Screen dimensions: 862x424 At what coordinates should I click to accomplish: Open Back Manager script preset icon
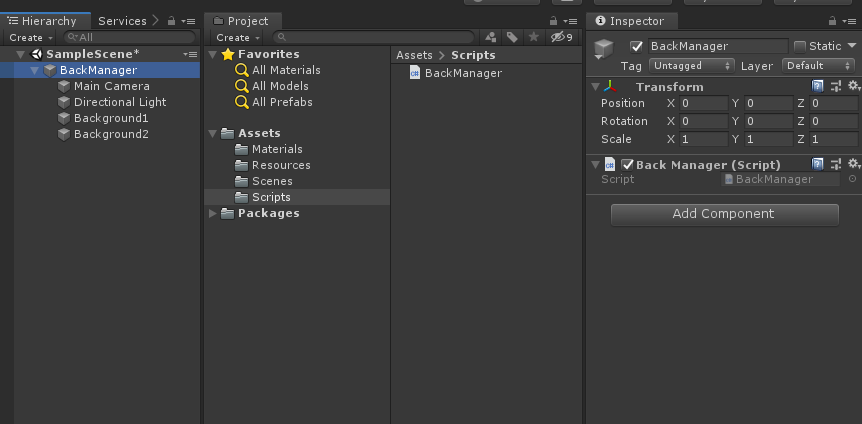[x=836, y=164]
